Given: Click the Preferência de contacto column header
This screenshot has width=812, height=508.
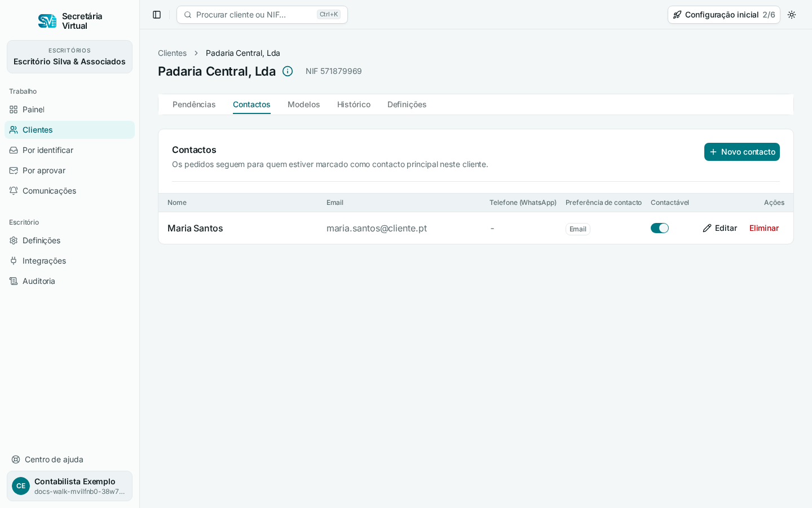Looking at the screenshot, I should tap(603, 203).
